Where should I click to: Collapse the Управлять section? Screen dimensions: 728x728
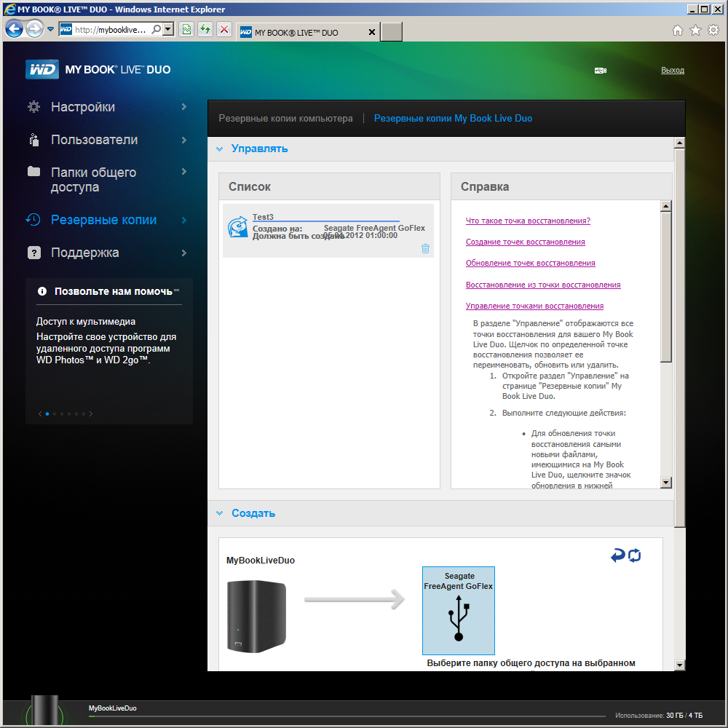(220, 149)
